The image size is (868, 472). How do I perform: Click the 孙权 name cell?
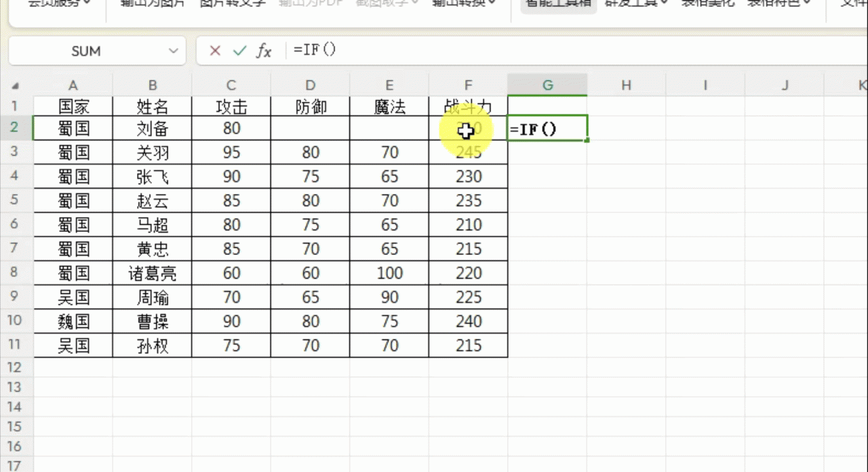[x=153, y=345]
